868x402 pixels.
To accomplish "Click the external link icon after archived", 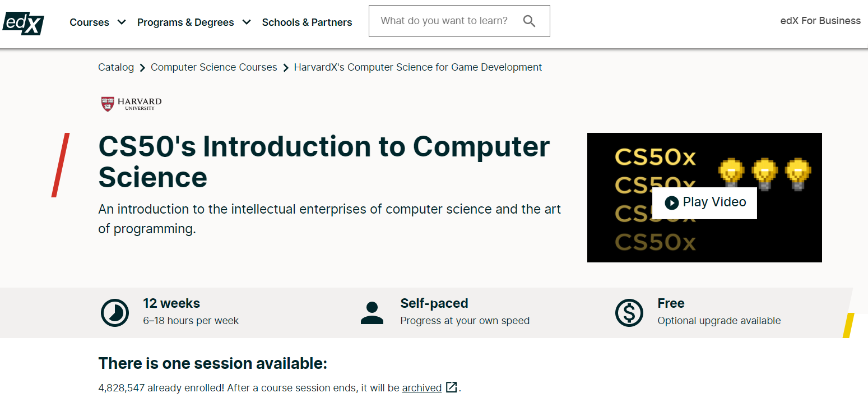I will coord(452,387).
